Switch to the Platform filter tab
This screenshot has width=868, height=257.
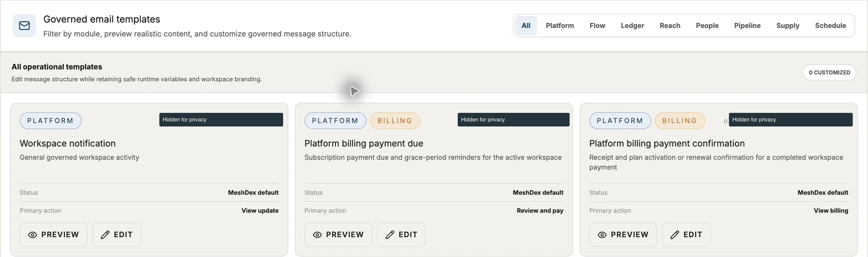[560, 26]
